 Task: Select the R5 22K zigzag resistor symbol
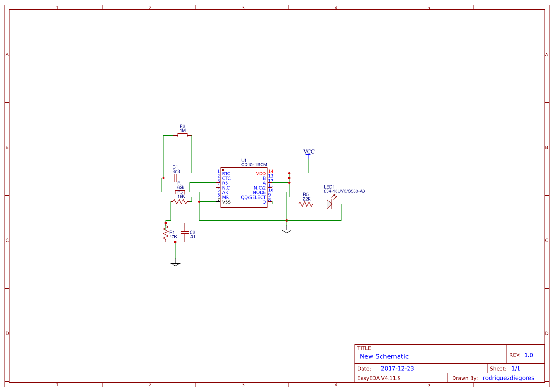pos(306,204)
